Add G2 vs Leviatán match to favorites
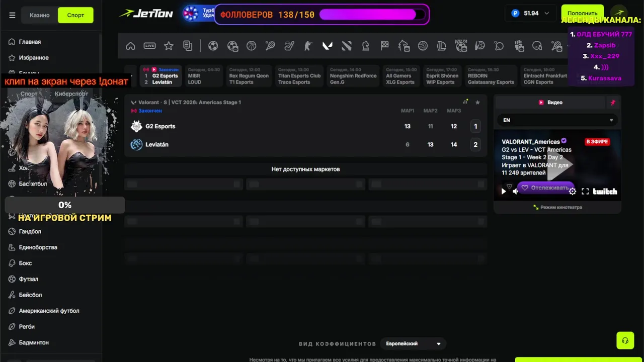This screenshot has width=644, height=362. click(477, 102)
